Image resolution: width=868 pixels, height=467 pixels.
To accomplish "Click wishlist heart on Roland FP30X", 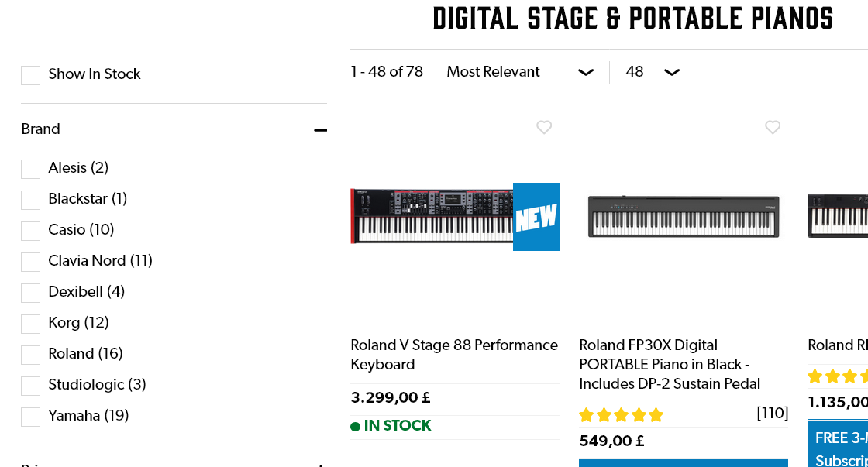I will click(x=773, y=127).
